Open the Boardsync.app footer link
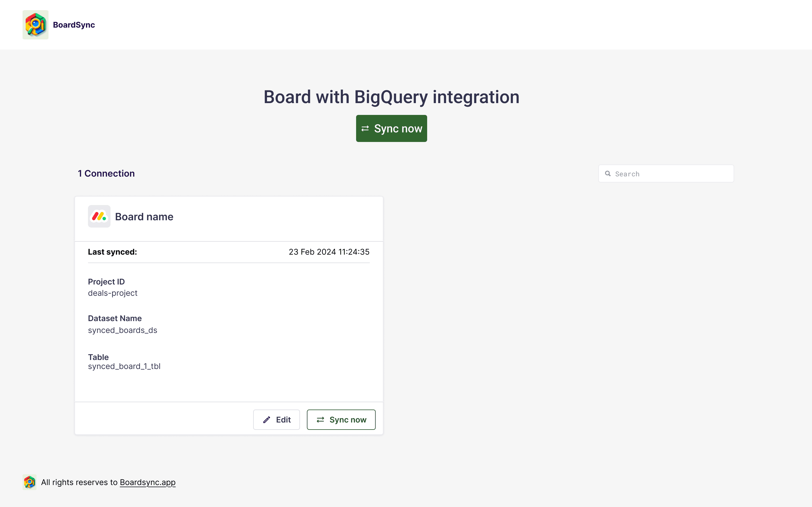This screenshot has height=507, width=812. 147,482
